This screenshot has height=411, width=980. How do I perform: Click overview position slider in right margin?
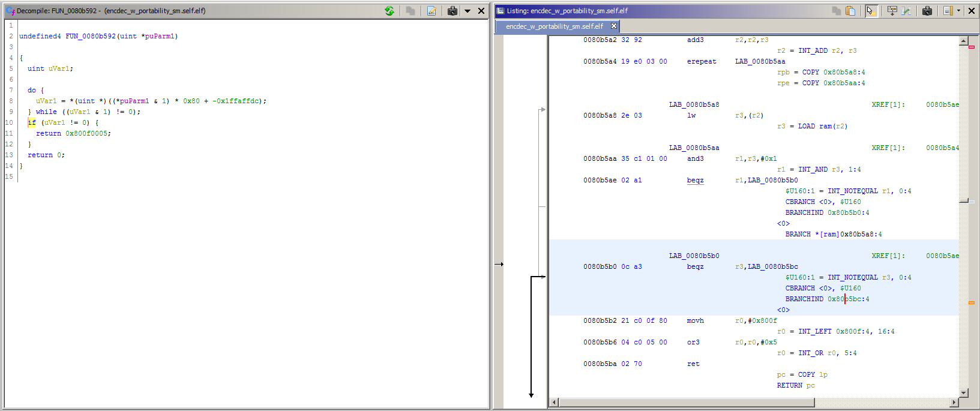point(964,201)
